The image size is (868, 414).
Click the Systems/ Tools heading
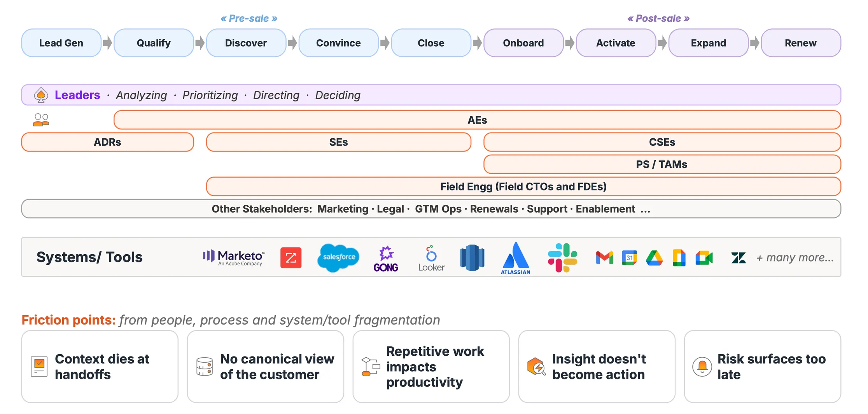point(89,257)
